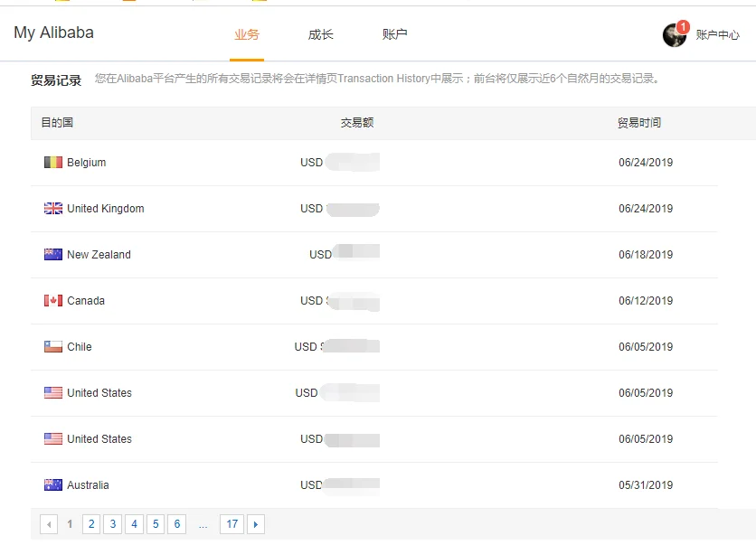Select the New Zealand country name
This screenshot has height=545, width=756.
[99, 255]
